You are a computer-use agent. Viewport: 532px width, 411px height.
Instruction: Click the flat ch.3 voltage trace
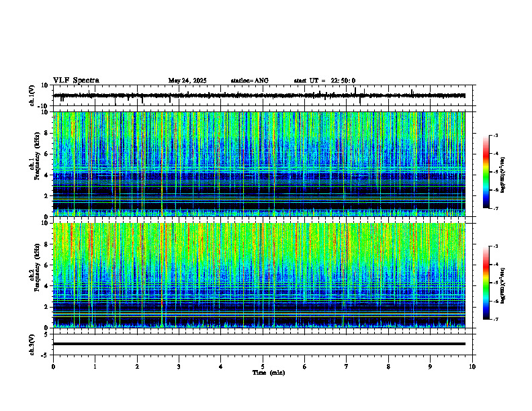259,344
